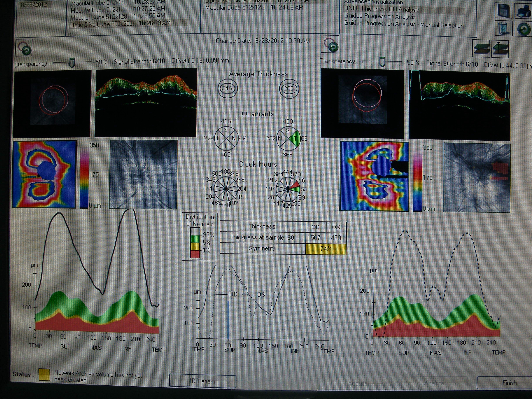Click the left eye RNFL B-scan tomogram

[146, 103]
